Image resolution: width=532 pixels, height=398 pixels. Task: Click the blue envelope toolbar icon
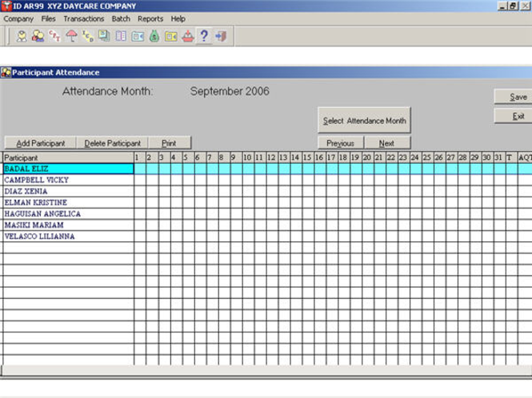[x=138, y=36]
